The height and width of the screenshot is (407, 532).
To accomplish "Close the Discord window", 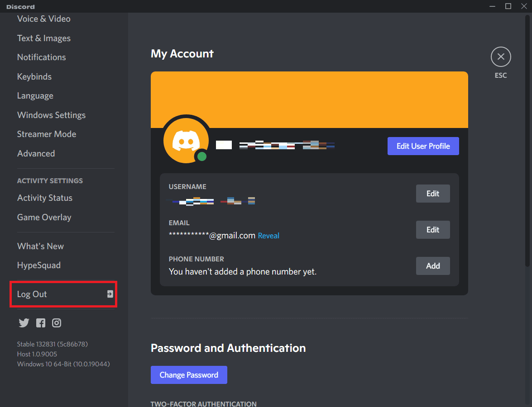I will pos(524,6).
